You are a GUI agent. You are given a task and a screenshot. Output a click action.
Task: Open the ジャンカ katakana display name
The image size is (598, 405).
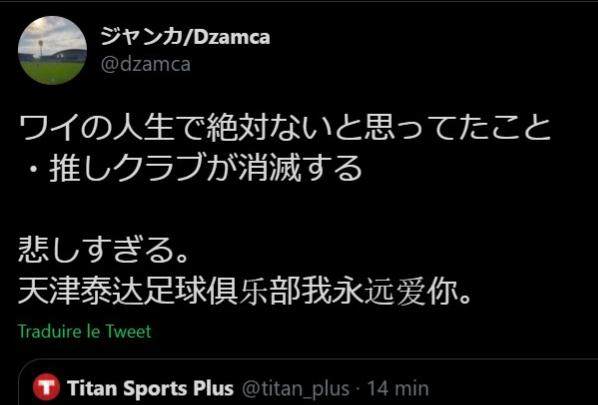coord(141,37)
